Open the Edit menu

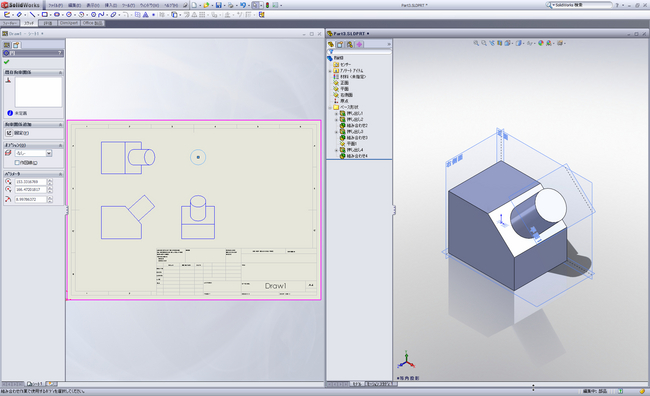[75, 5]
